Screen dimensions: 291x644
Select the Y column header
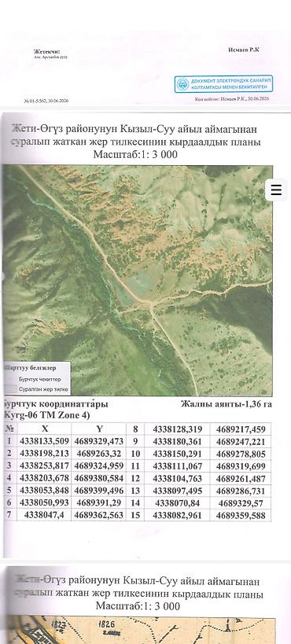pyautogui.click(x=99, y=429)
